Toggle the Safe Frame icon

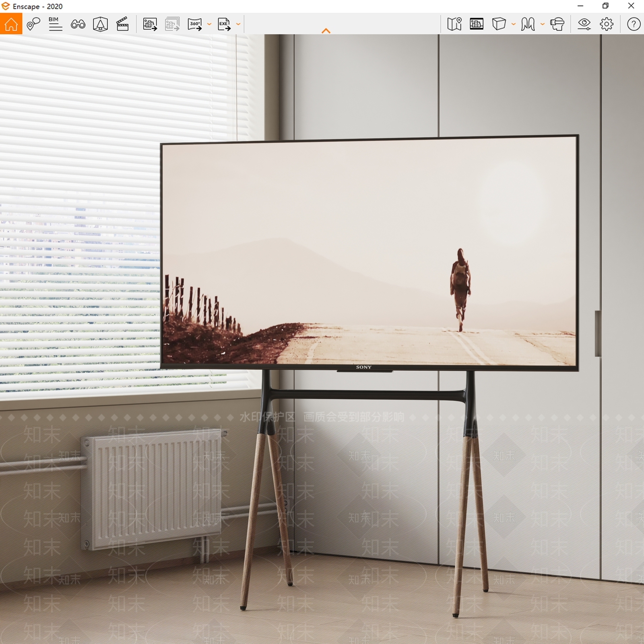point(477,24)
